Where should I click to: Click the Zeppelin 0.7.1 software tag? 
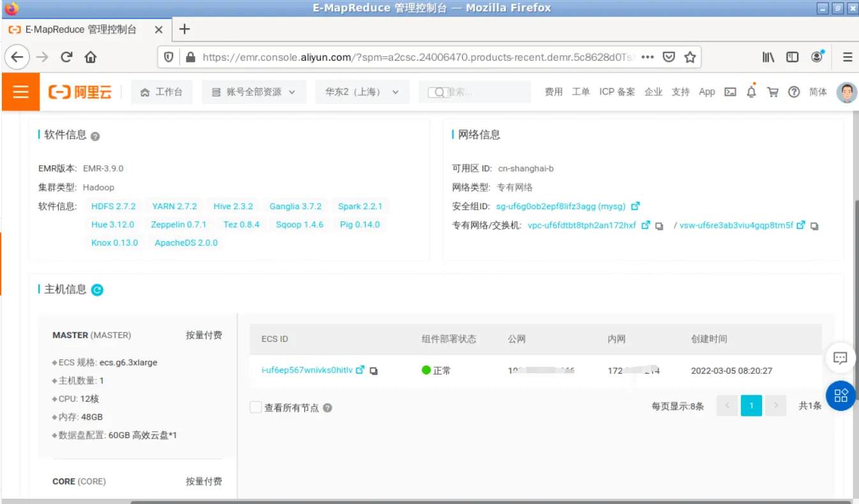[x=179, y=225]
